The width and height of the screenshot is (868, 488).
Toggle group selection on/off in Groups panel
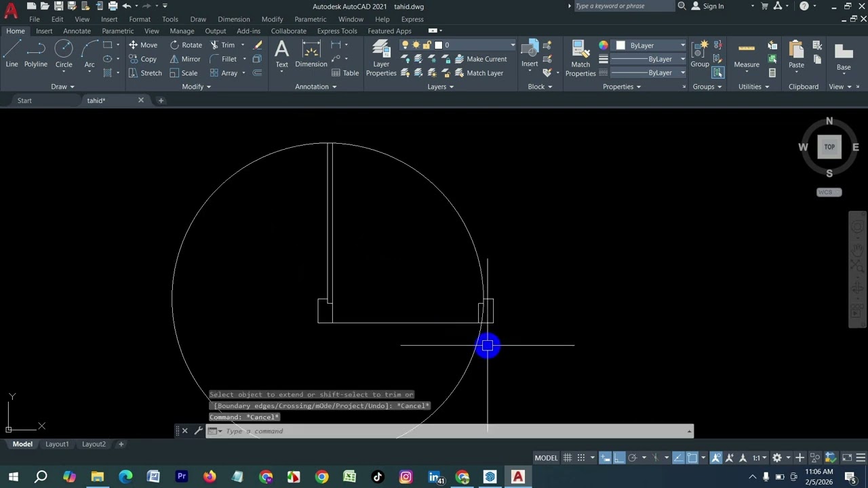(718, 73)
